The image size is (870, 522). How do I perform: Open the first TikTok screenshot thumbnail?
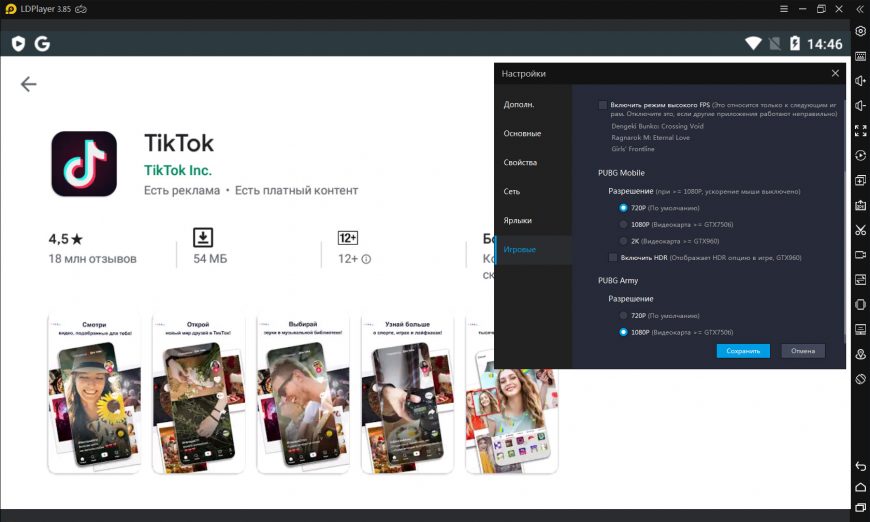click(x=93, y=393)
